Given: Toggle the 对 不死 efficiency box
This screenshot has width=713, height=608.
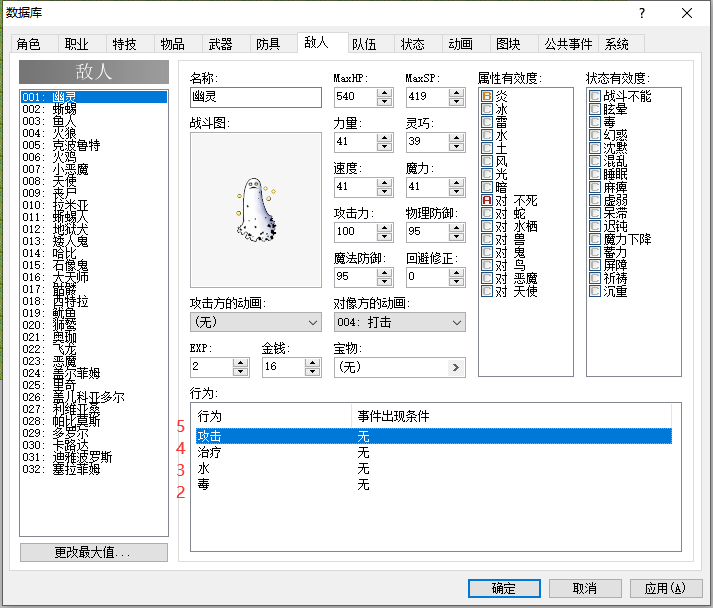Looking at the screenshot, I should (x=487, y=200).
